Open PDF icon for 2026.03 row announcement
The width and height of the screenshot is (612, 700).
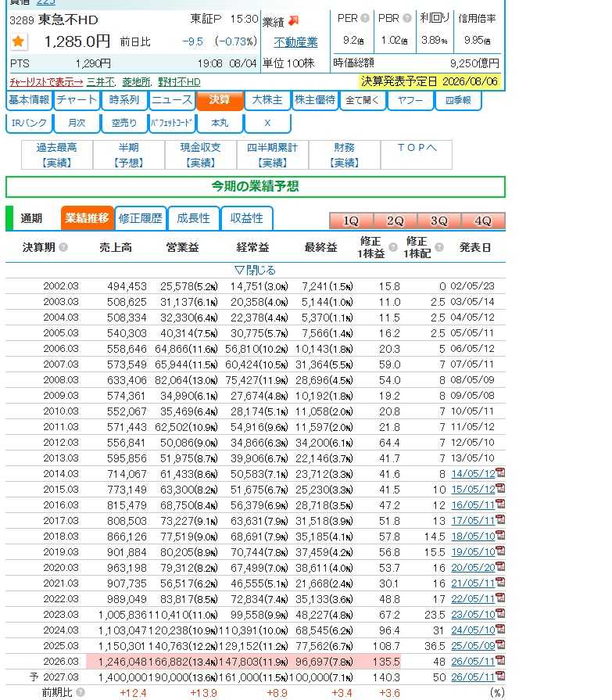pyautogui.click(x=500, y=660)
